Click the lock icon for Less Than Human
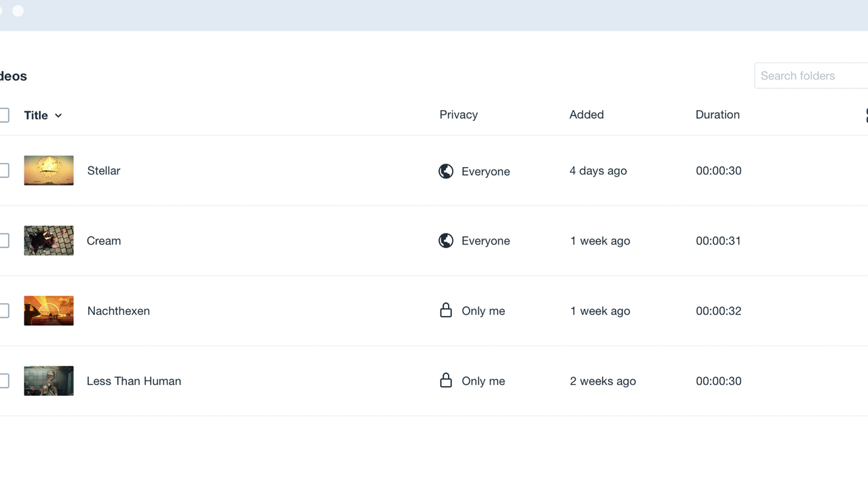Image resolution: width=868 pixels, height=489 pixels. point(446,380)
